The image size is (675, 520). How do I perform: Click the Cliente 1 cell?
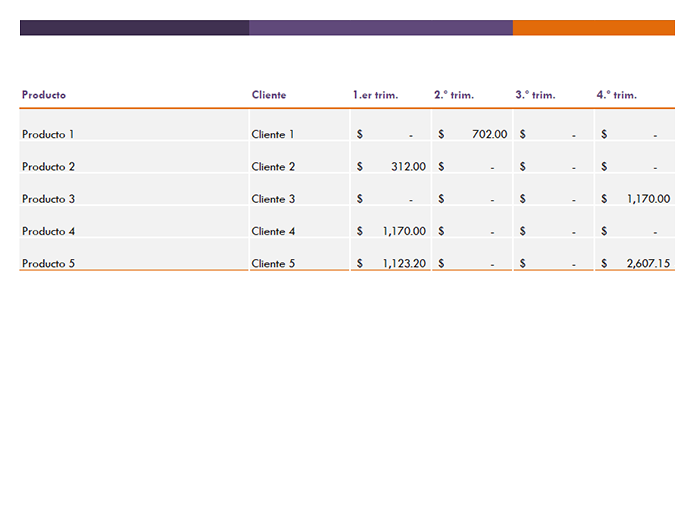tap(273, 134)
